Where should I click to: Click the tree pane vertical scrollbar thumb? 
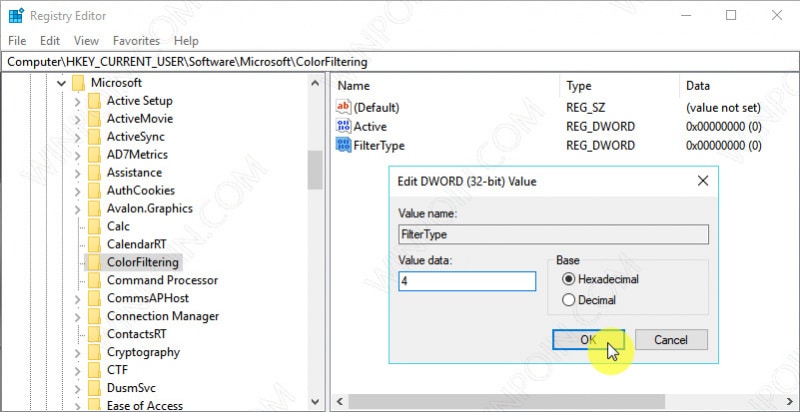pos(315,170)
